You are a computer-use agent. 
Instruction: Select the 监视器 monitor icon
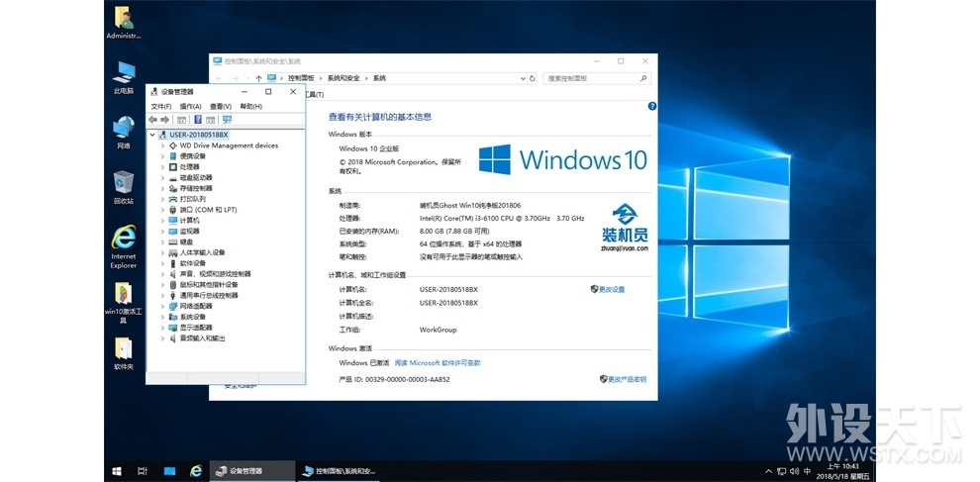click(173, 231)
